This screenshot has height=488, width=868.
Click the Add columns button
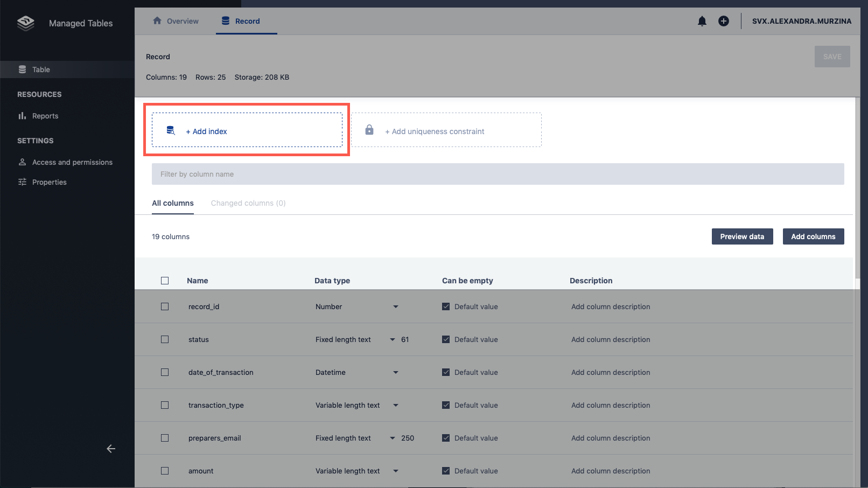coord(813,236)
